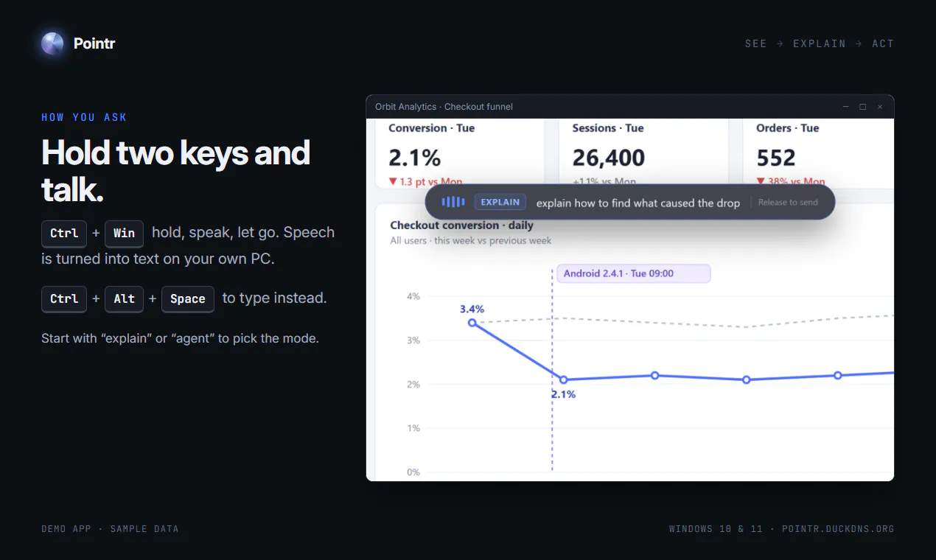
Task: Click the Ctrl key beside the Win key
Action: click(64, 234)
